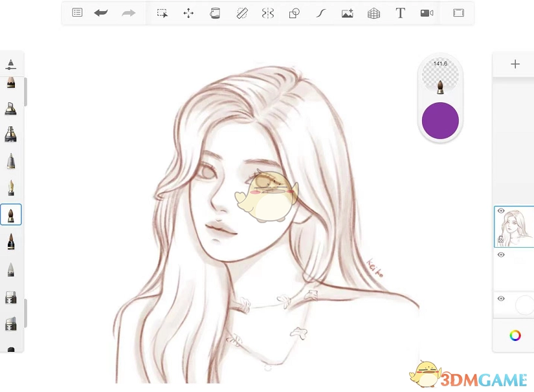Select the Text tool
Screen dimensions: 534x392
[x=400, y=13]
